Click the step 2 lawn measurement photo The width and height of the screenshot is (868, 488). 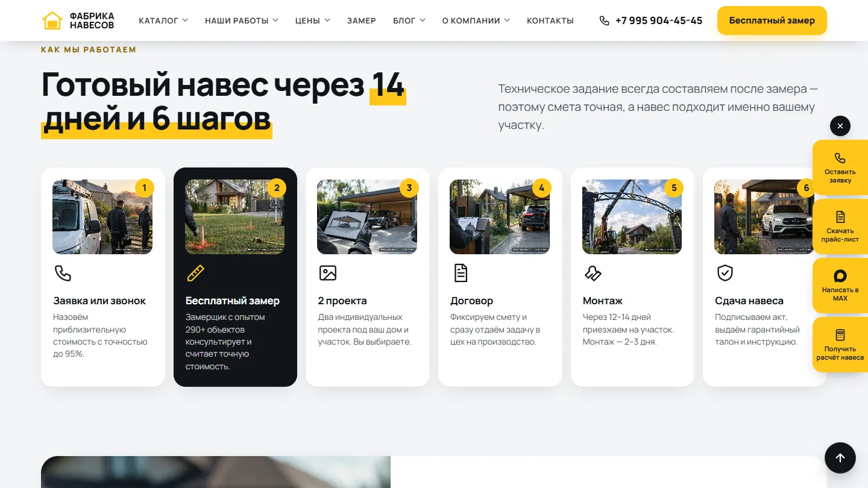point(235,217)
